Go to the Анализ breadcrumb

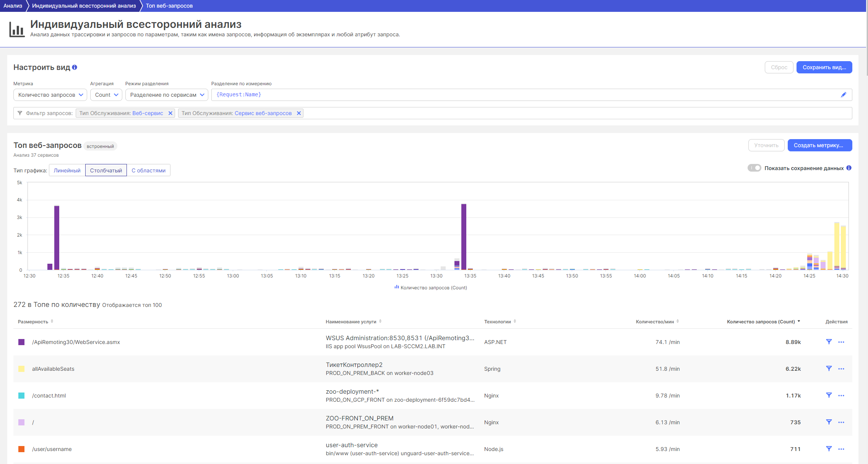[13, 6]
